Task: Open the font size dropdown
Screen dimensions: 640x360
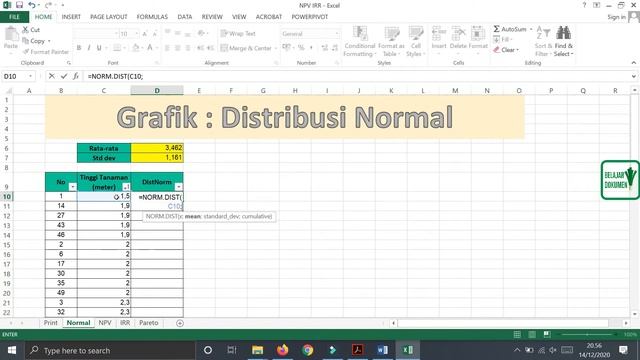Action: 137,34
